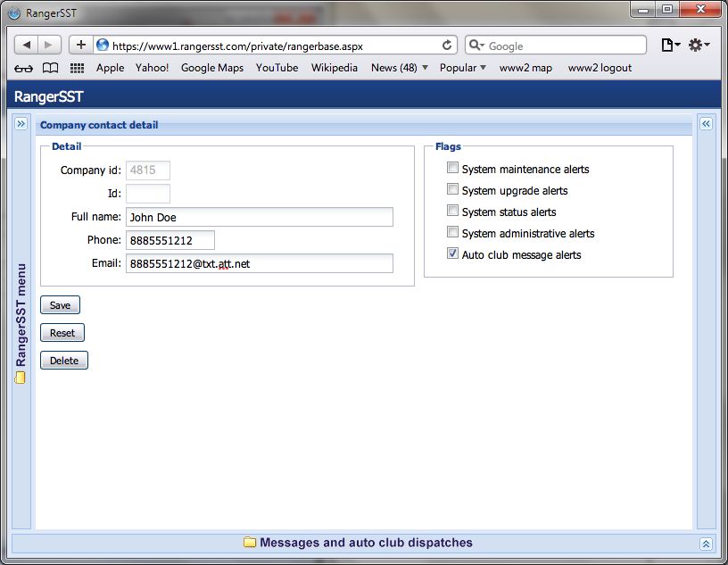Image resolution: width=728 pixels, height=565 pixels.
Task: Click the add bookmark plus button
Action: point(80,45)
